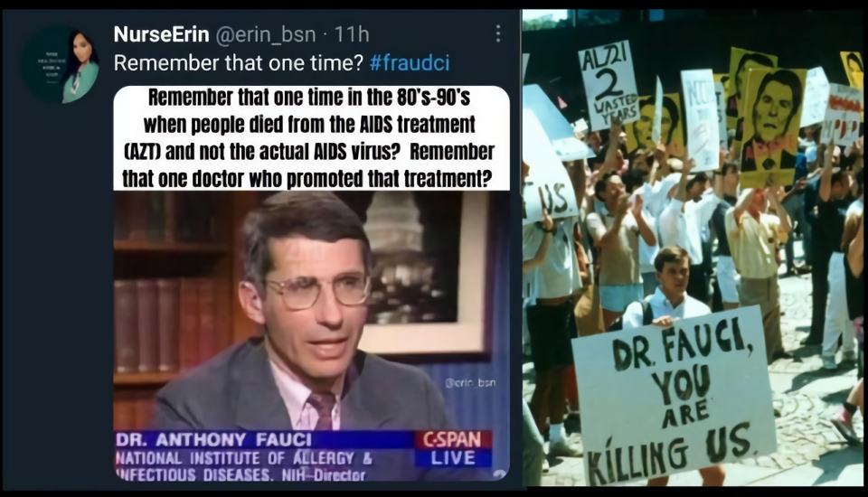868x497 pixels.
Task: Open the embedded Fauci meme image
Action: pyautogui.click(x=311, y=284)
